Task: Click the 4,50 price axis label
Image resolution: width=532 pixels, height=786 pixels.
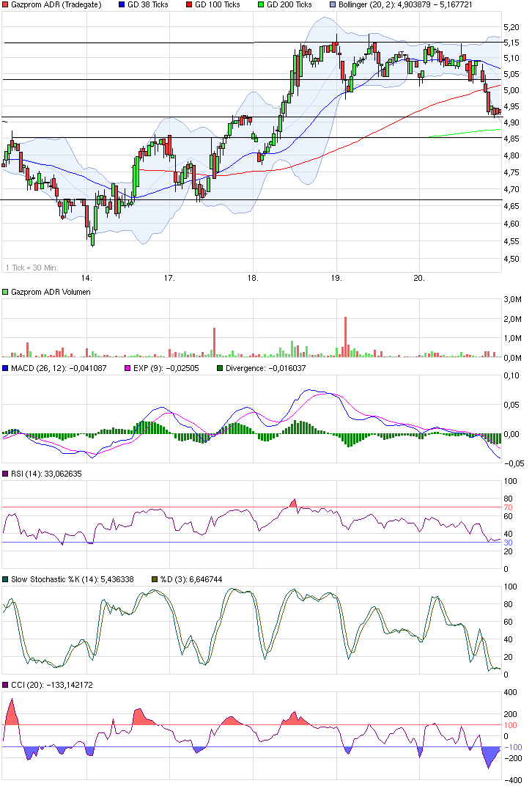Action: (x=511, y=259)
